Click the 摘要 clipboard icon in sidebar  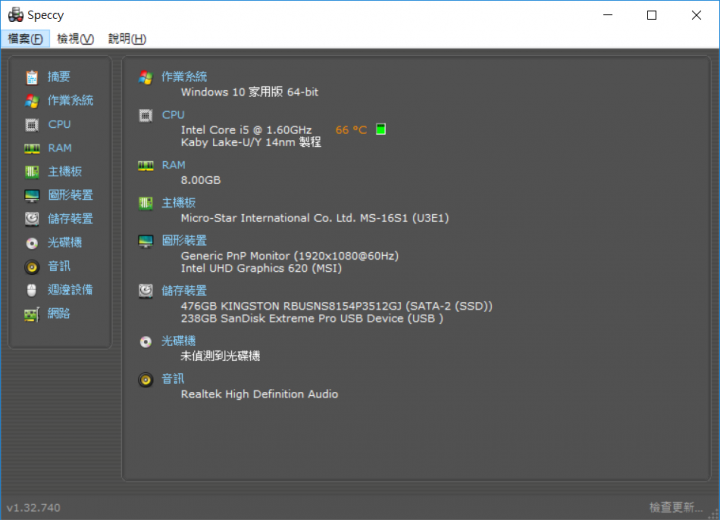pos(32,77)
